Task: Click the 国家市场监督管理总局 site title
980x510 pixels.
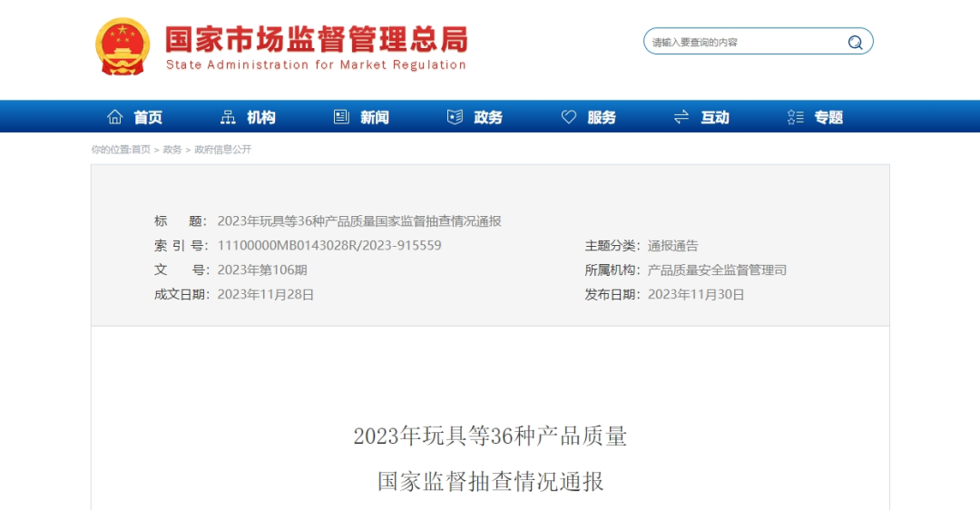Action: [x=316, y=40]
